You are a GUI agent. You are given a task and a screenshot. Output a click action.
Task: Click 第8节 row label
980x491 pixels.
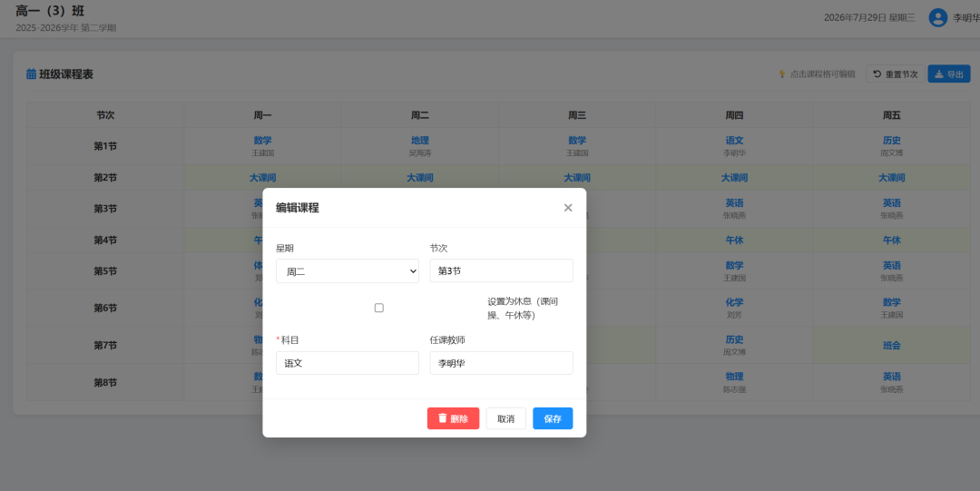(x=105, y=382)
